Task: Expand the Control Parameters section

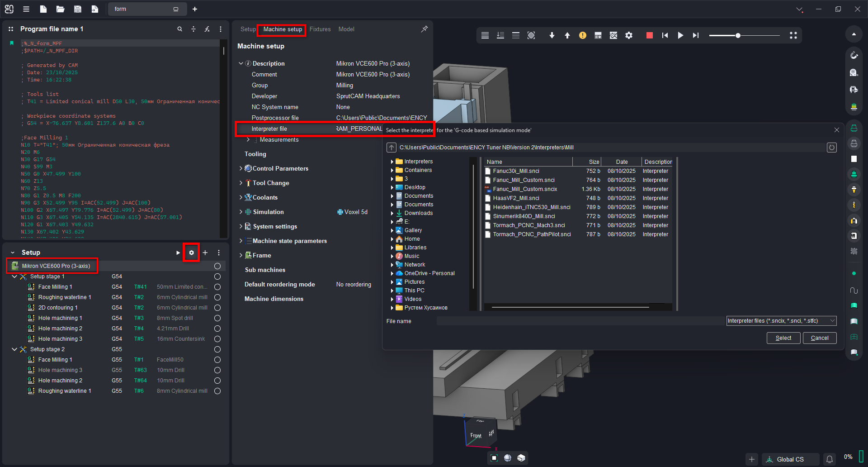Action: coord(241,168)
